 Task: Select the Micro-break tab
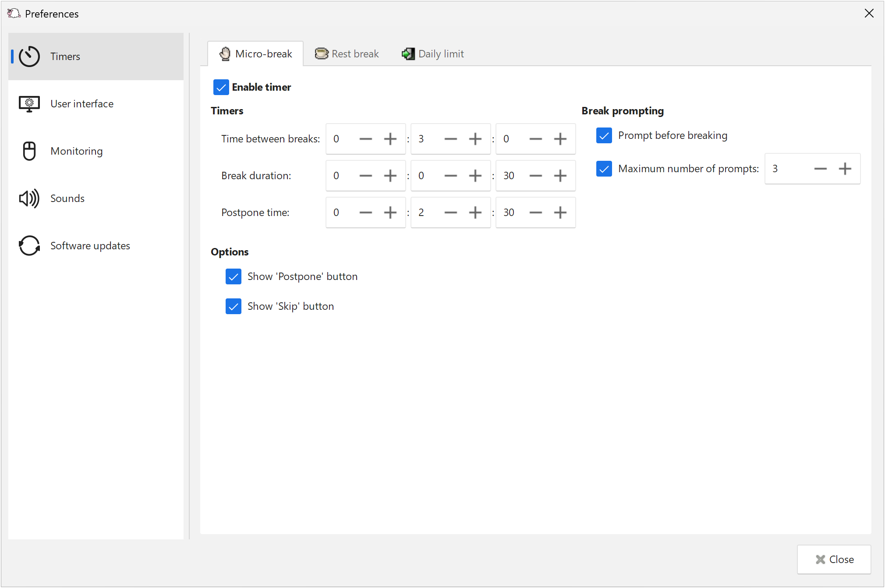coord(255,54)
